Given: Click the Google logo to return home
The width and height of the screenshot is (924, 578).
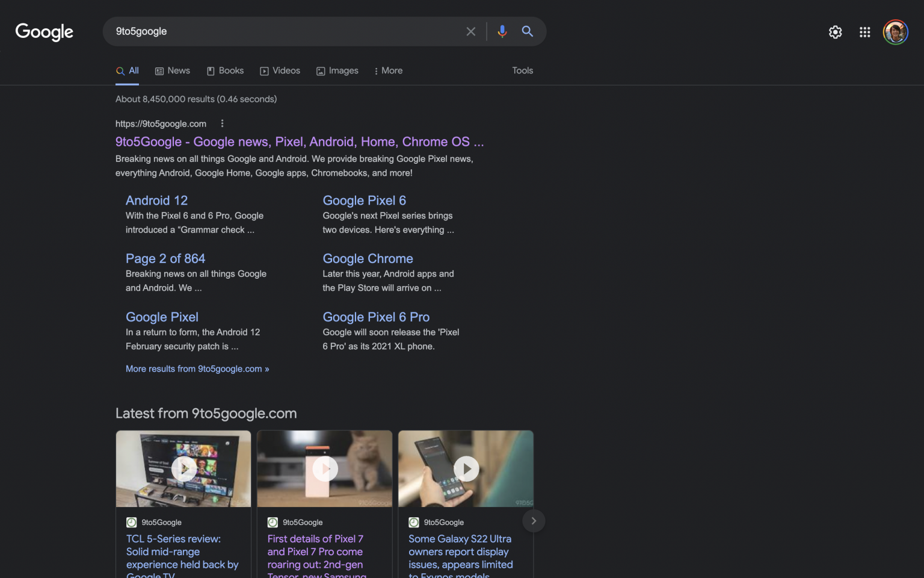Looking at the screenshot, I should pyautogui.click(x=44, y=33).
